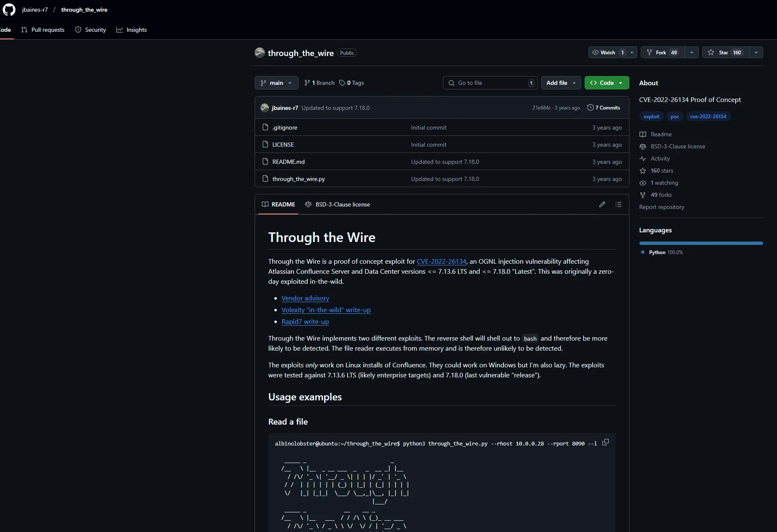
Task: Open the through_the_wire breadcrumb link
Action: coord(84,10)
